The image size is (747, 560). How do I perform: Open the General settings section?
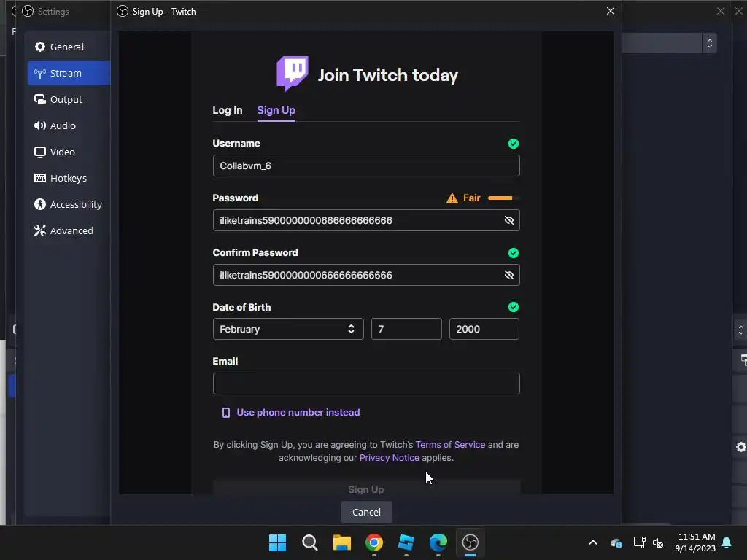[69, 47]
